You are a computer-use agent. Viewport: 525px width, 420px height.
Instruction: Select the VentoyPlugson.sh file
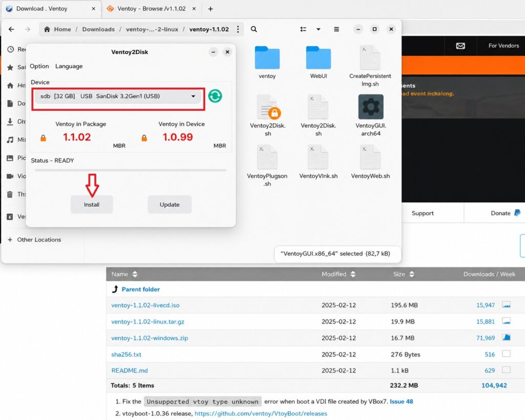(x=267, y=166)
